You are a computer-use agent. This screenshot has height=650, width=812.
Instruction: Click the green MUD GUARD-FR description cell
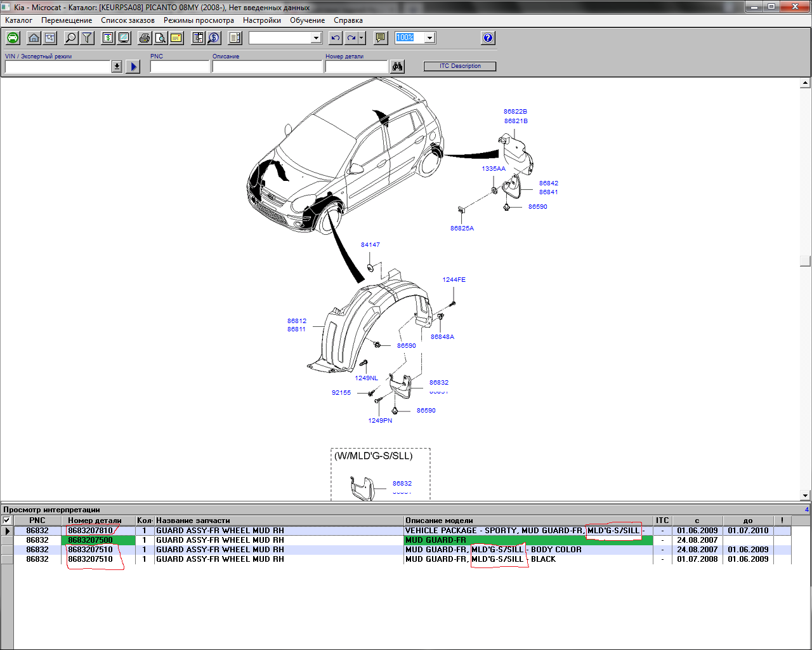(528, 540)
